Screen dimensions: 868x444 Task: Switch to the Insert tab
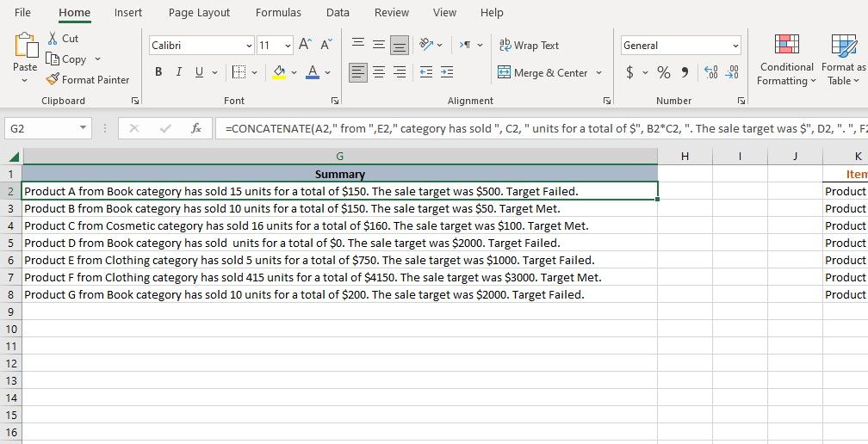click(127, 12)
